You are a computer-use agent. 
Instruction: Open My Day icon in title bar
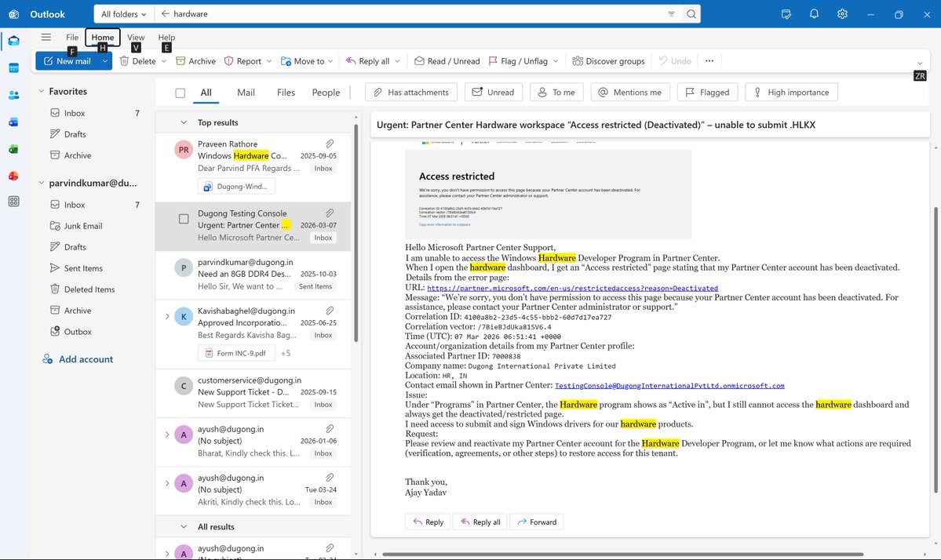[x=786, y=14]
